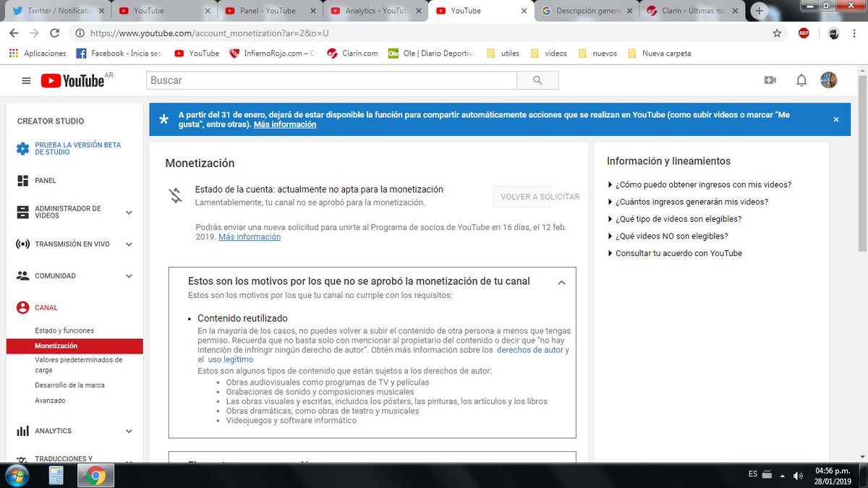This screenshot has width=868, height=488.
Task: Focus the Buscar search field
Action: (332, 80)
